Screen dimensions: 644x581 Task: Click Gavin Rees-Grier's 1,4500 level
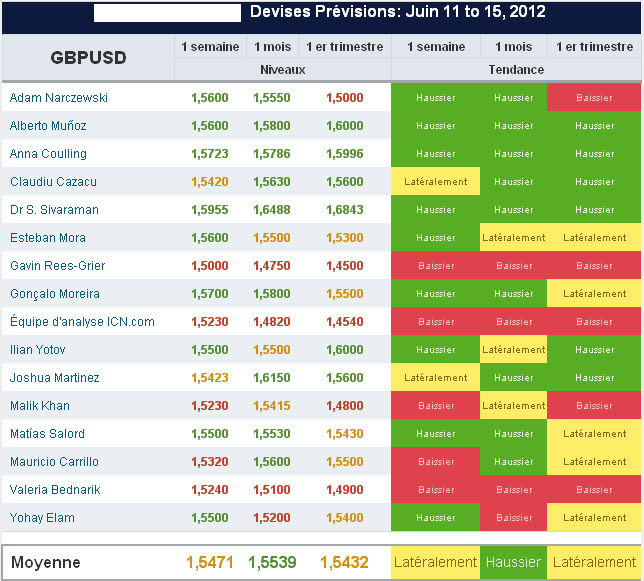click(345, 266)
